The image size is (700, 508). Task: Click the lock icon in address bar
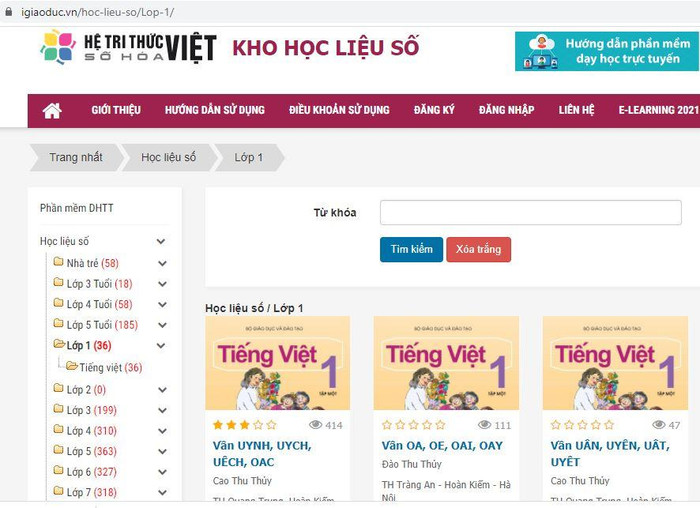click(8, 12)
